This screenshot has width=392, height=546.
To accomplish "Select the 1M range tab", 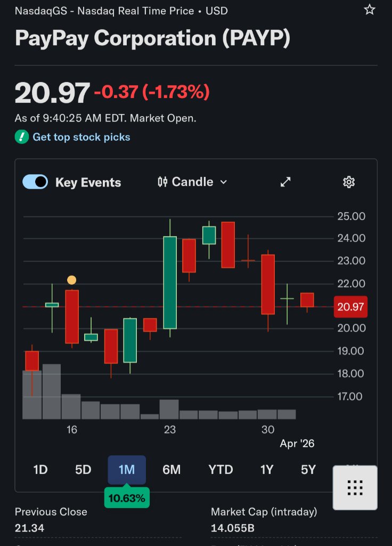I will pos(126,470).
